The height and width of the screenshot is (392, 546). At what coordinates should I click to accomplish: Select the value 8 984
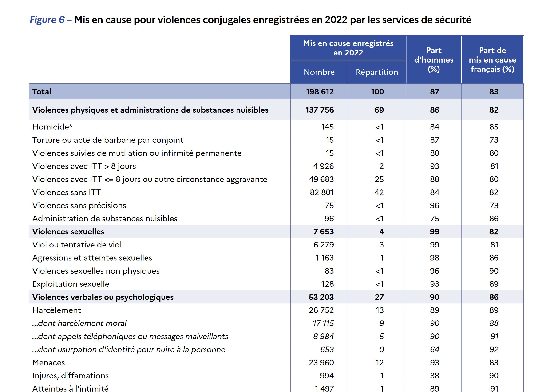point(324,336)
